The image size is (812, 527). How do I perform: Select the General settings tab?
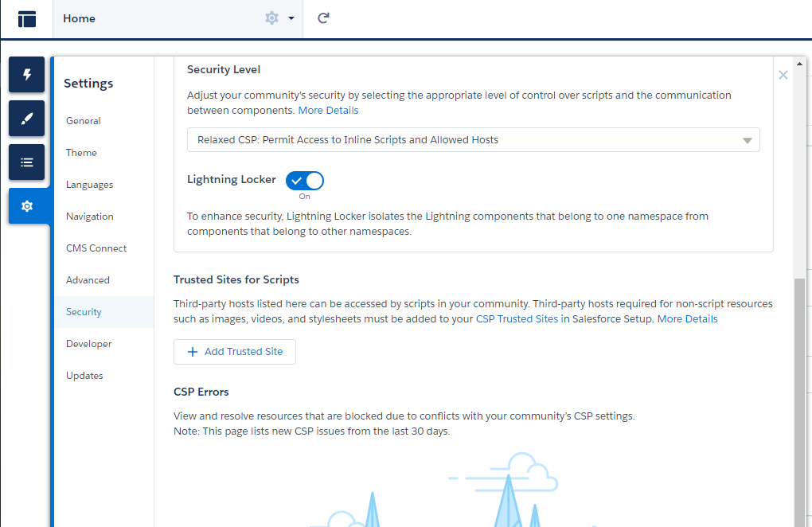pyautogui.click(x=84, y=121)
